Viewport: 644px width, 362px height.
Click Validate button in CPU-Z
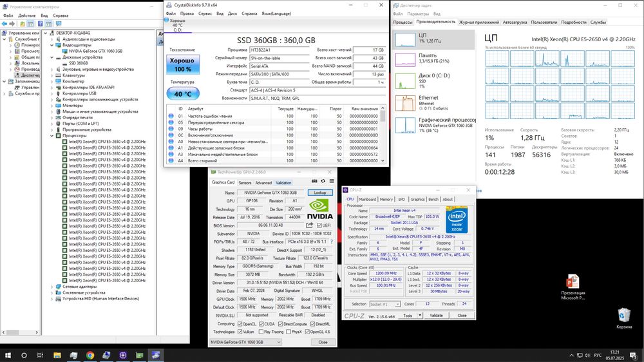tap(436, 316)
